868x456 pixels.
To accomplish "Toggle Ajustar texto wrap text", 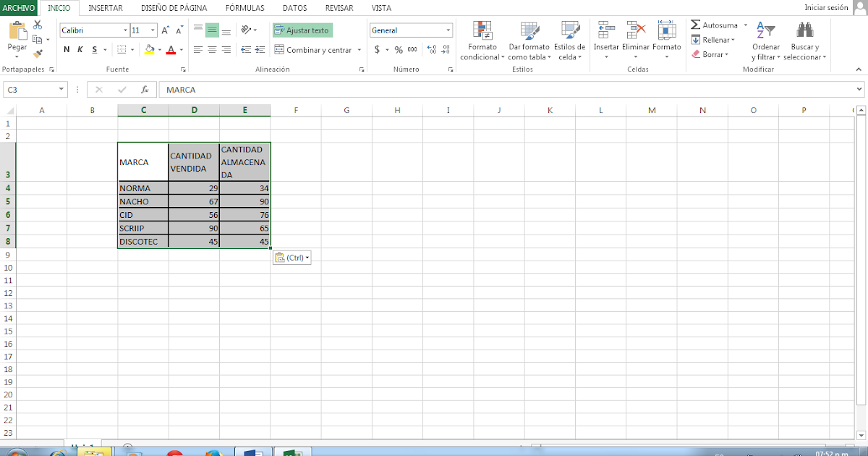I will [304, 30].
